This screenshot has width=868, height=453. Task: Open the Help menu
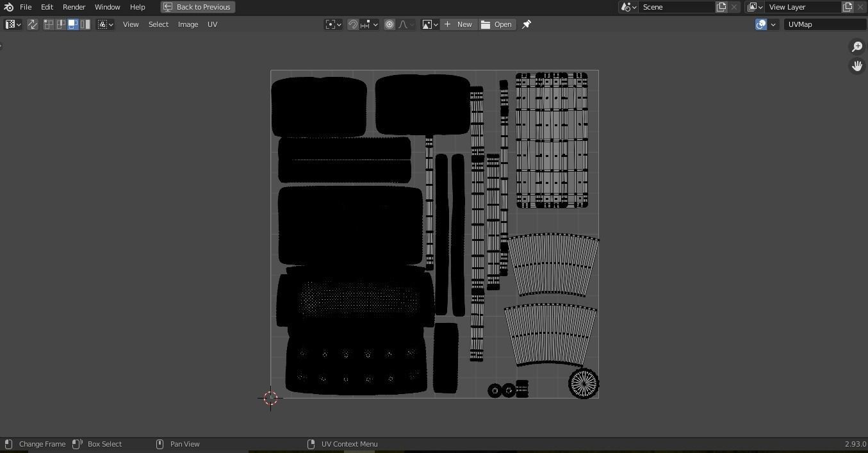click(x=137, y=7)
